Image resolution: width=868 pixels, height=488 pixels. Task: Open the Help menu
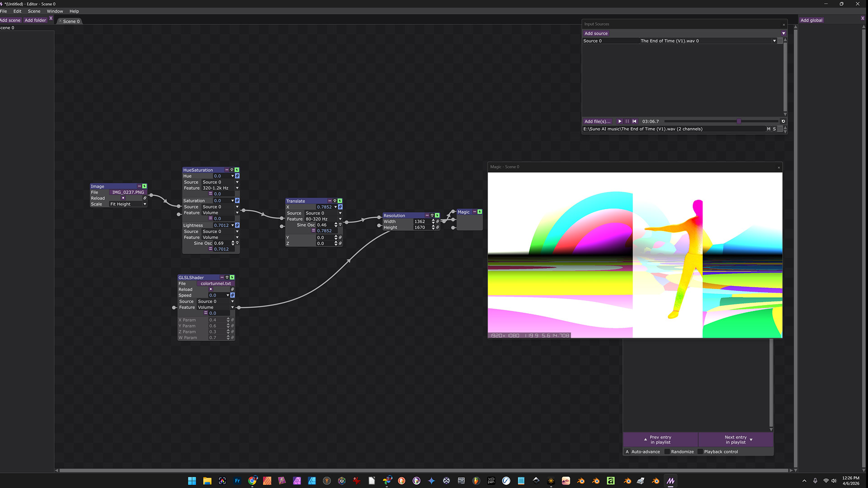tap(74, 11)
